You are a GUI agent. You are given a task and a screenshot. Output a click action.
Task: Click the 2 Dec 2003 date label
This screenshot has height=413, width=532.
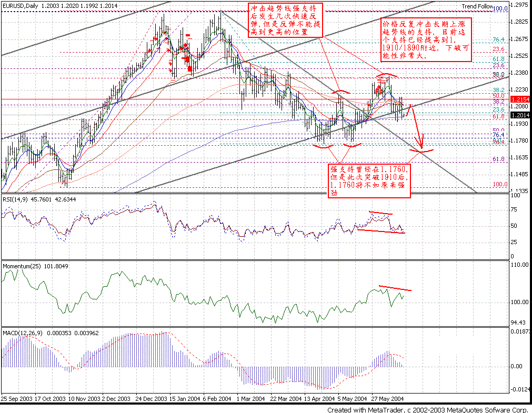pos(116,398)
